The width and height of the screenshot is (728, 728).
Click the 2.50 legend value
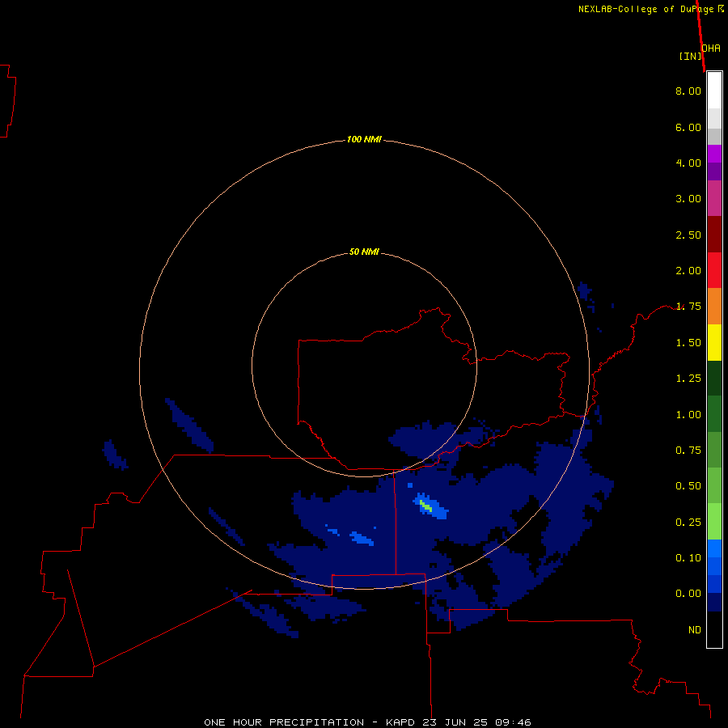coord(688,235)
